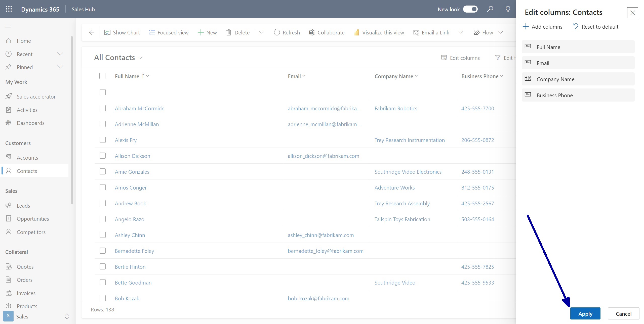Click the Edit columns icon in grid header

444,58
